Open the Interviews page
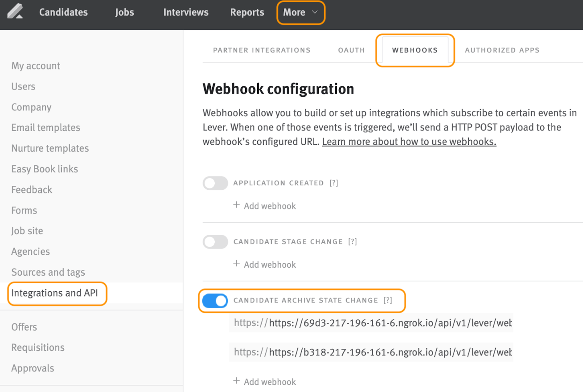The width and height of the screenshot is (583, 392). pyautogui.click(x=186, y=12)
